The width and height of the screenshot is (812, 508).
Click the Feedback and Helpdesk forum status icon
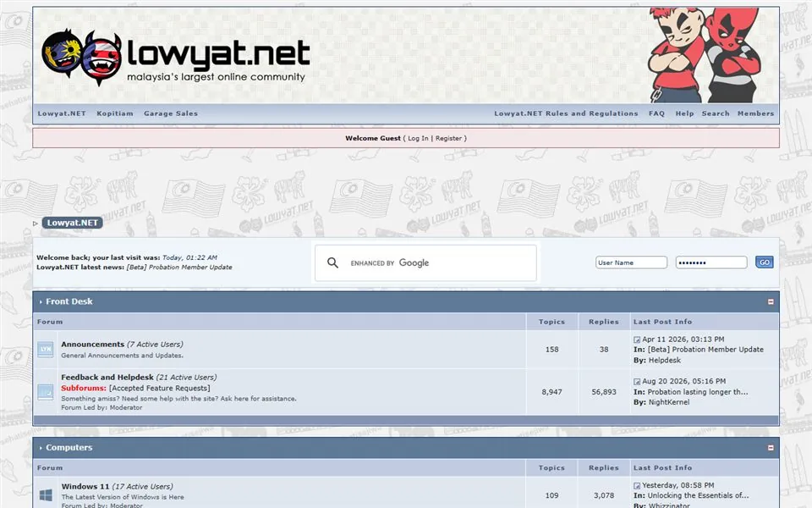[46, 392]
